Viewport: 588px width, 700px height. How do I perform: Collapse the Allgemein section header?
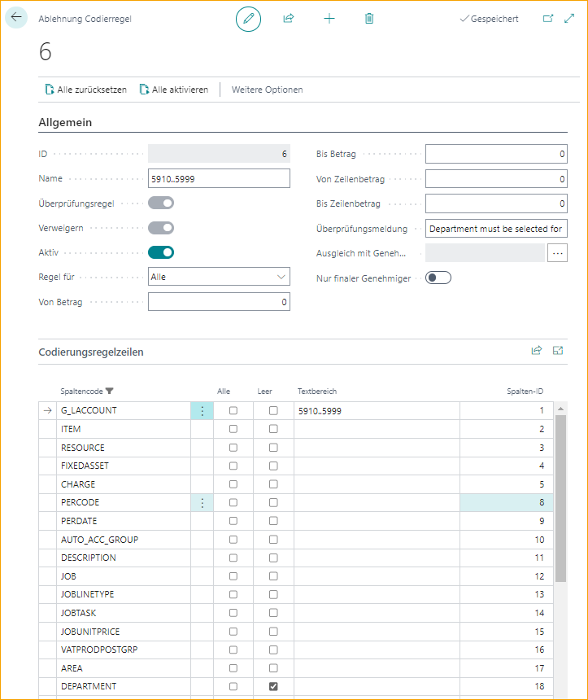click(63, 122)
